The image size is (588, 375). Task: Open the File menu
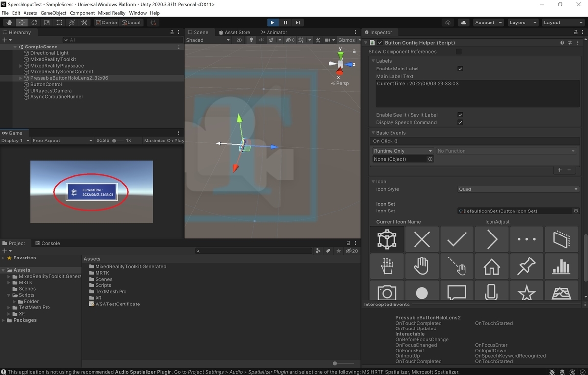(x=5, y=13)
